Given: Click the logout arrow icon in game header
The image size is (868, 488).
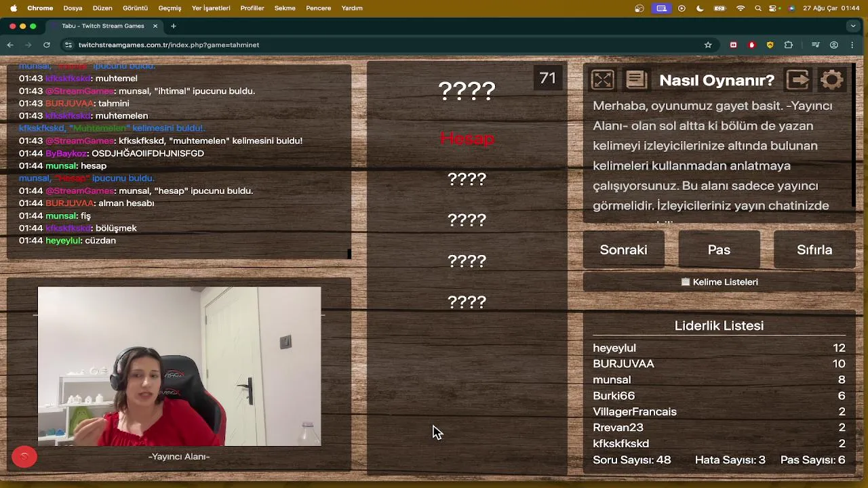Looking at the screenshot, I should click(x=798, y=80).
